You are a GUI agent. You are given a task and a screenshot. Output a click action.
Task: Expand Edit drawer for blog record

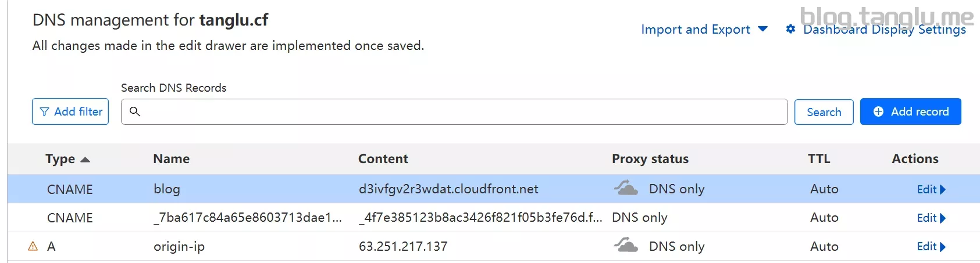pyautogui.click(x=931, y=189)
